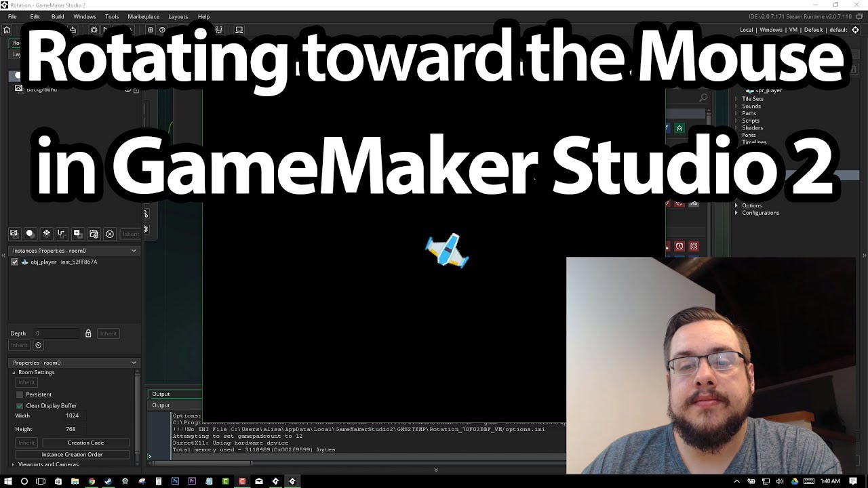This screenshot has height=488, width=868.
Task: Click the resource tree search magnifier
Action: [x=703, y=98]
